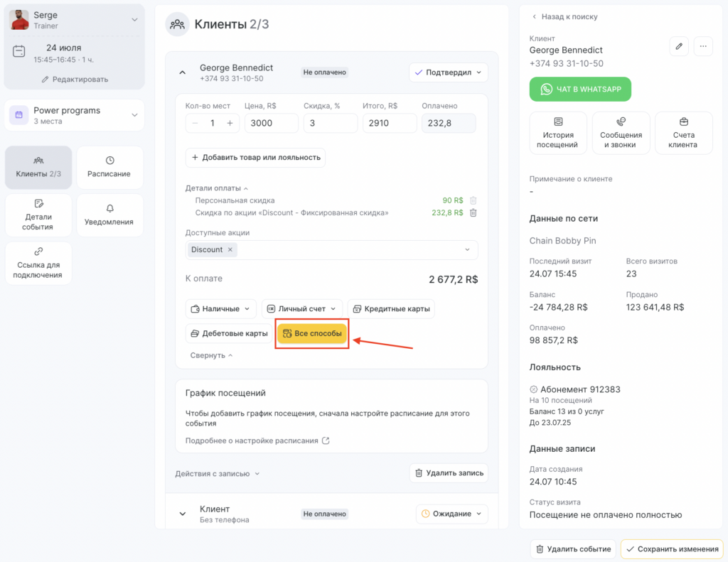Open the Уведомления tab
This screenshot has width=728, height=562.
[109, 215]
